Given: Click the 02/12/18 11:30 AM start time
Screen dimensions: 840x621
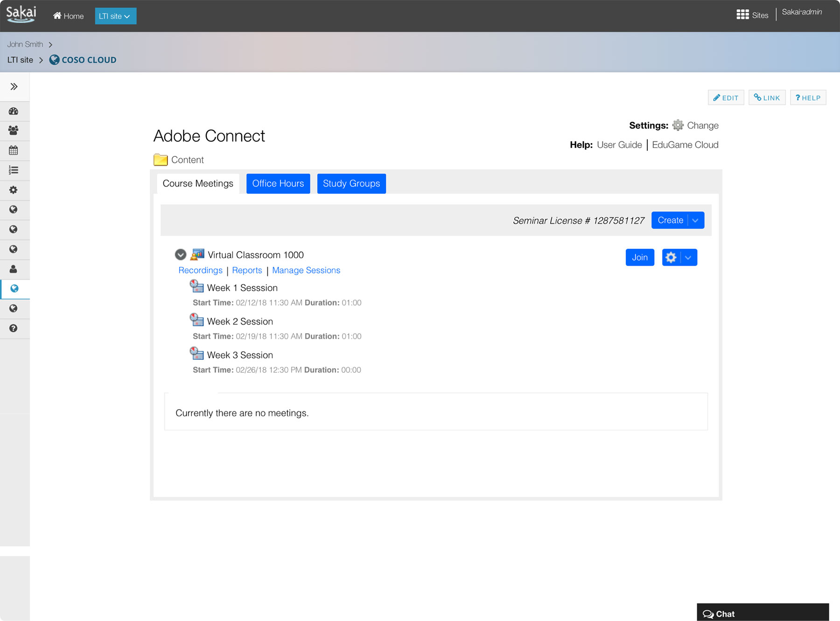Looking at the screenshot, I should (x=269, y=303).
